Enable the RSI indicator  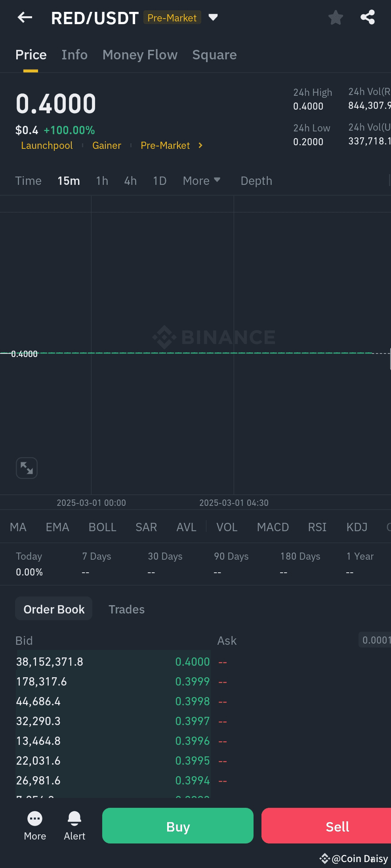pos(317,527)
